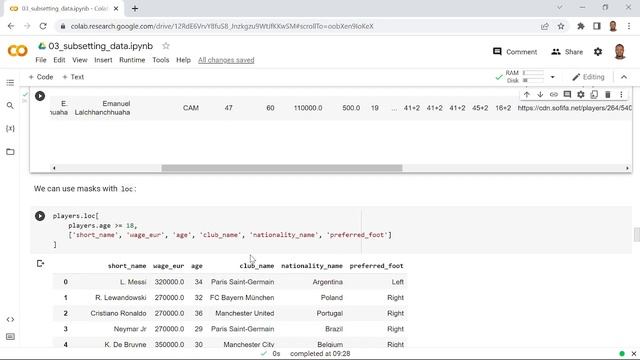Open the Editing mode dropdown
The width and height of the screenshot is (640, 360).
click(588, 77)
